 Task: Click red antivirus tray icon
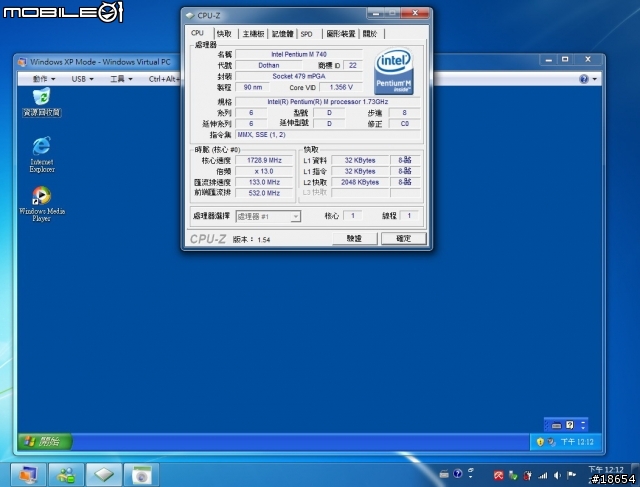point(498,475)
